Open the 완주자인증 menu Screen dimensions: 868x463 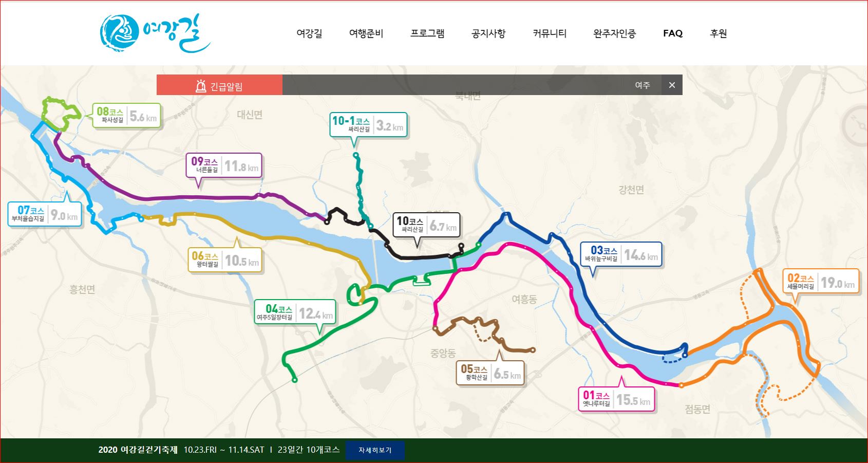tap(614, 33)
